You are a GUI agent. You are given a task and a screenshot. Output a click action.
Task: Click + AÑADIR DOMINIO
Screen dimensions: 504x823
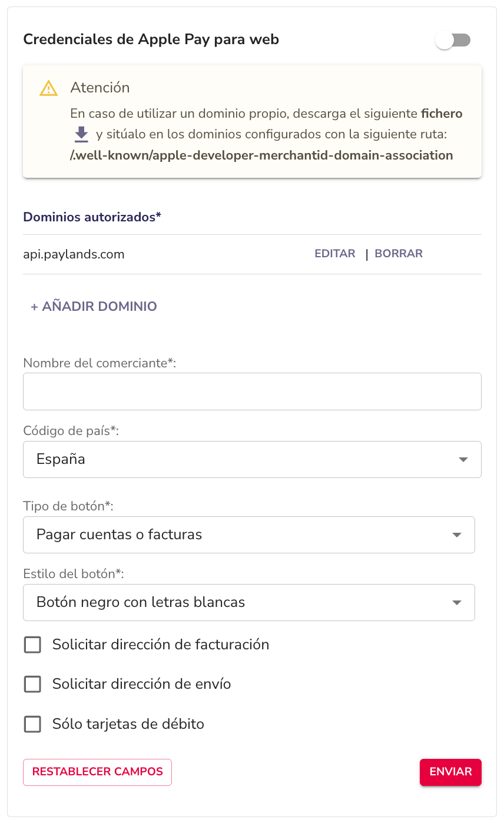(x=93, y=306)
